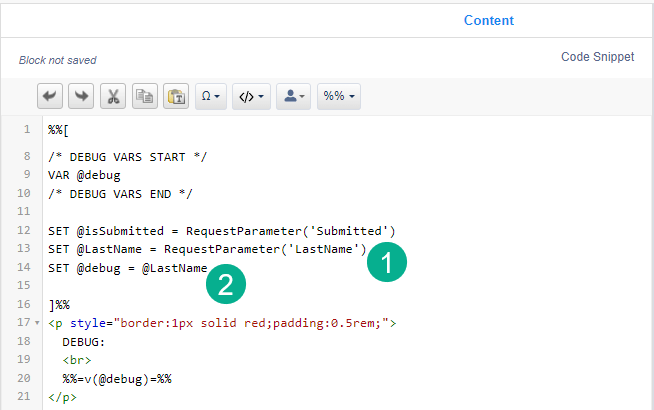
Task: Open the %% AMPscript dropdown
Action: 338,97
